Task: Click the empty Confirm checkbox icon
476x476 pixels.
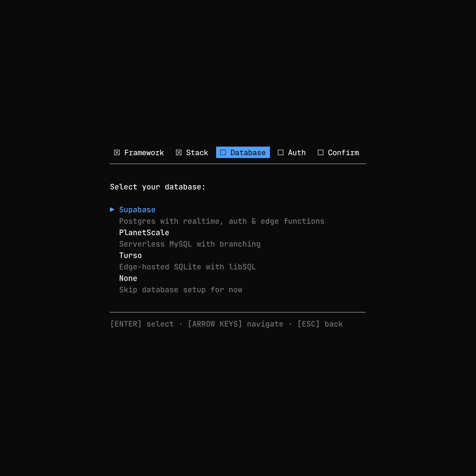Action: [321, 153]
